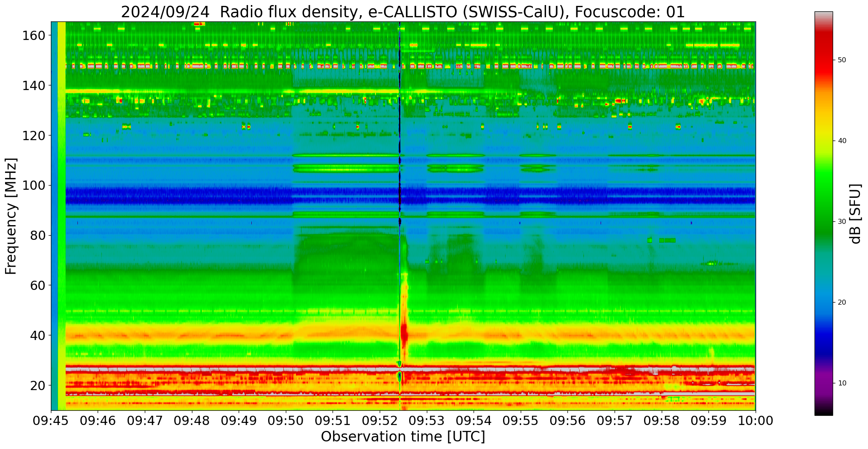Click the 60 MHz frequency tick label

tap(37, 285)
